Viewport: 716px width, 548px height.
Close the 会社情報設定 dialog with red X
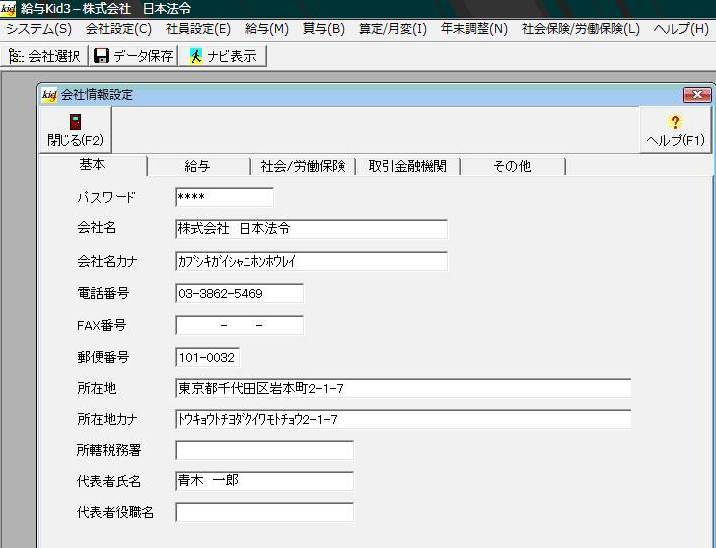(697, 95)
